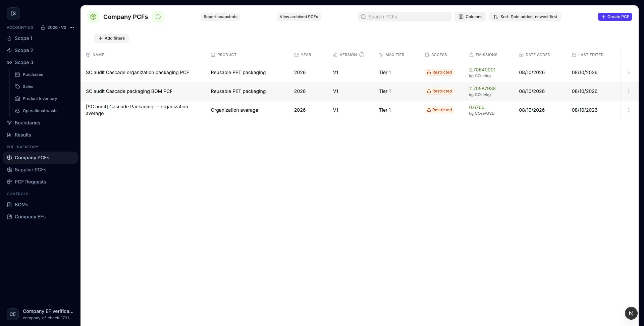The height and width of the screenshot is (326, 644).
Task: Click the lock icon next to 2026 · V2
Action: coord(43,28)
